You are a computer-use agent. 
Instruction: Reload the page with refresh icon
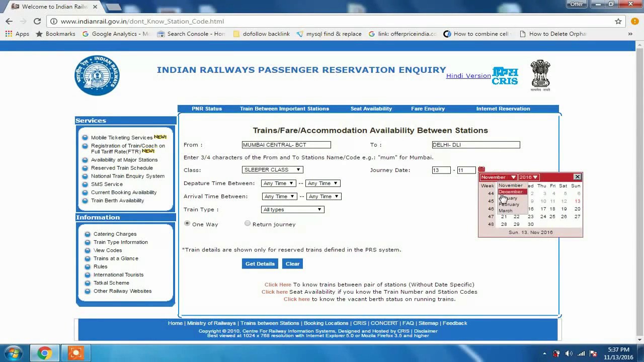pos(37,21)
